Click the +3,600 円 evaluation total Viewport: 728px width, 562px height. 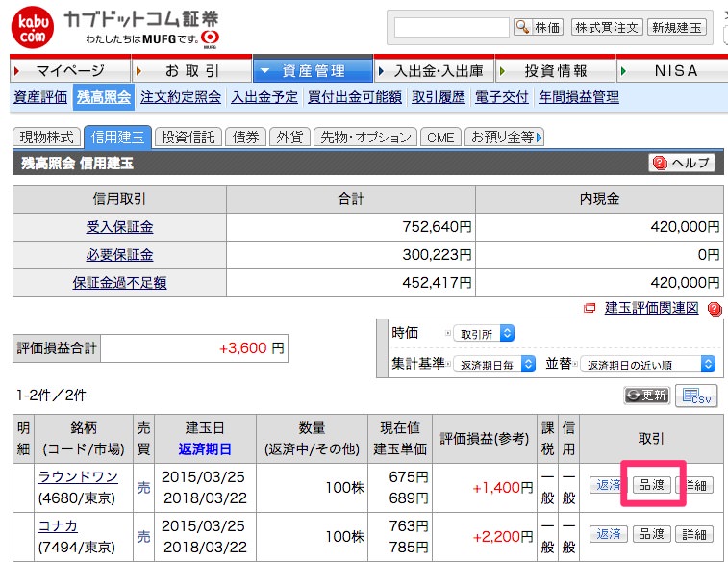pos(251,348)
